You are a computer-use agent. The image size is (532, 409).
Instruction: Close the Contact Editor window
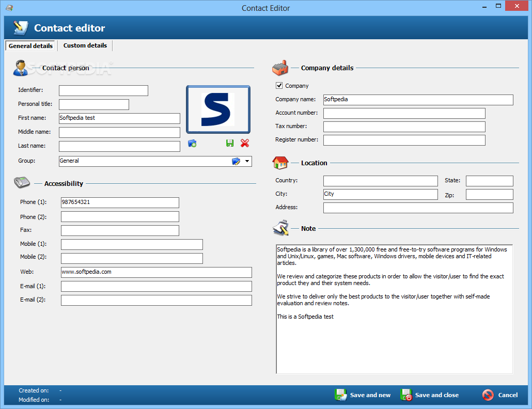coord(517,6)
